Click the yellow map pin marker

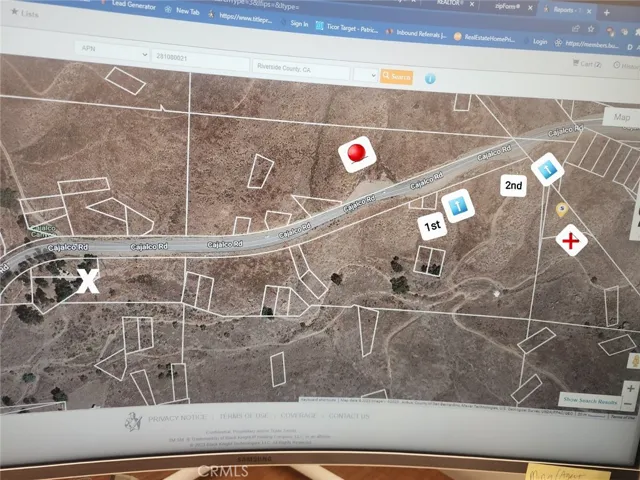coord(562,210)
